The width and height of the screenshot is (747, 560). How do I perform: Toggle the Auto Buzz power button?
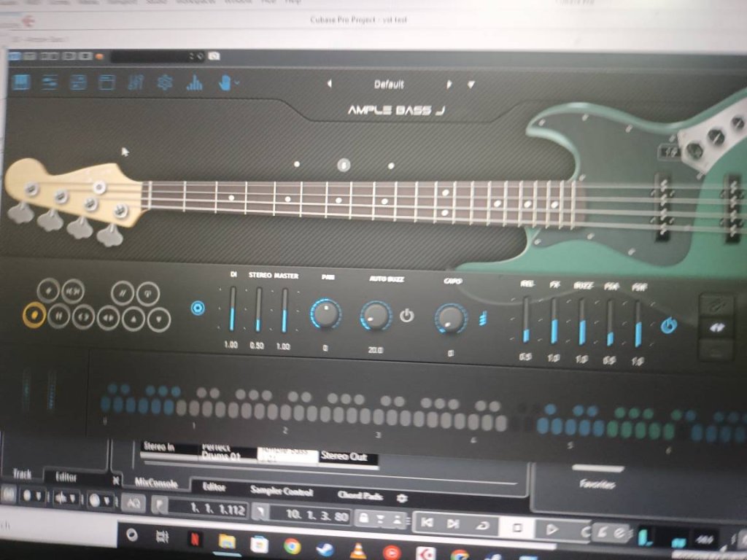(406, 315)
